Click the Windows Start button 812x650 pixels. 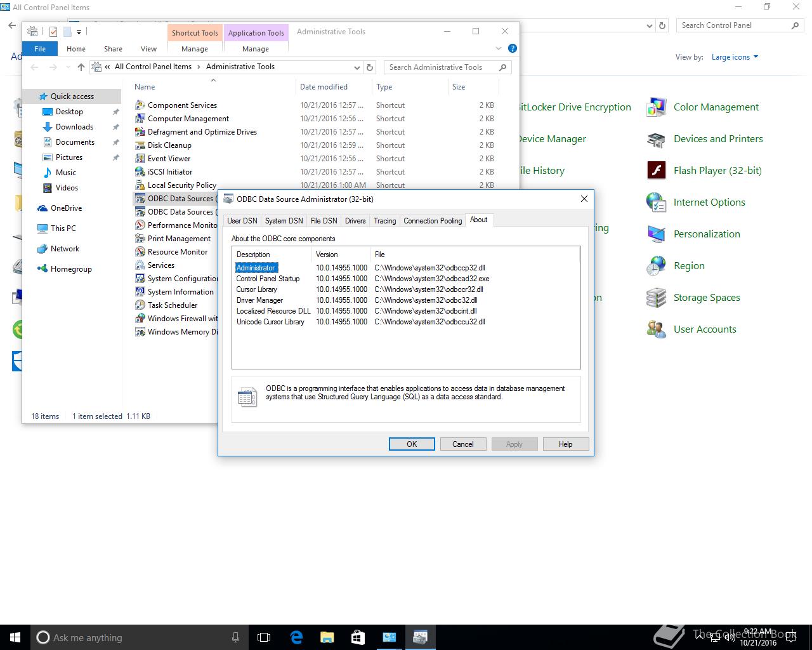pyautogui.click(x=15, y=637)
